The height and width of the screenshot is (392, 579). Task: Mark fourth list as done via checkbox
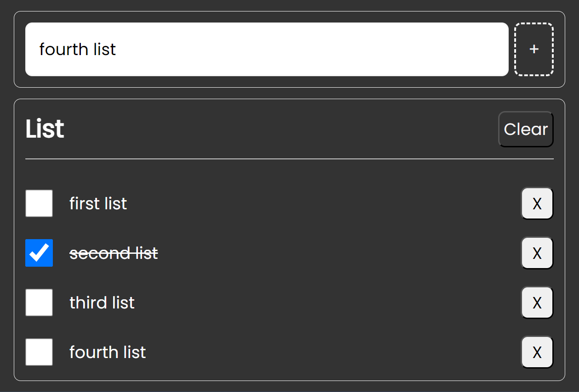(x=39, y=352)
